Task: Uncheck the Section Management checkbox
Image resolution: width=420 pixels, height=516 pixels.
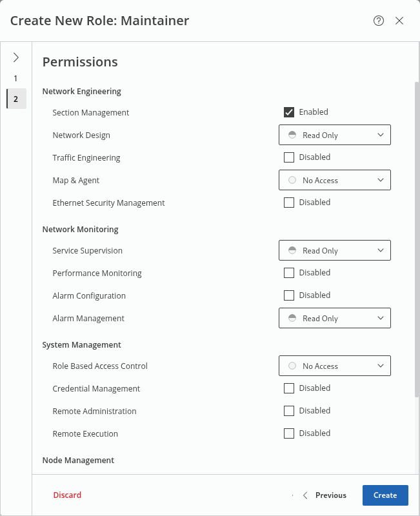Action: pos(289,112)
